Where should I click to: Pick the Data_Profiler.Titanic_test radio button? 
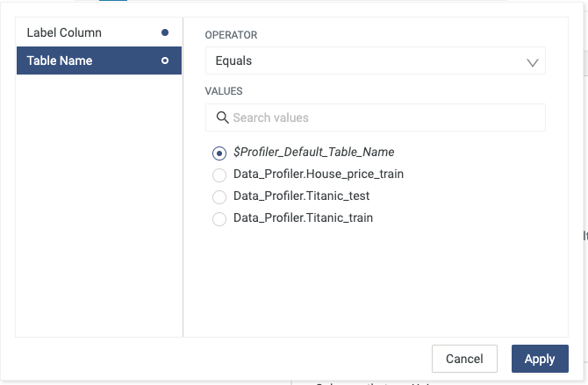point(219,196)
